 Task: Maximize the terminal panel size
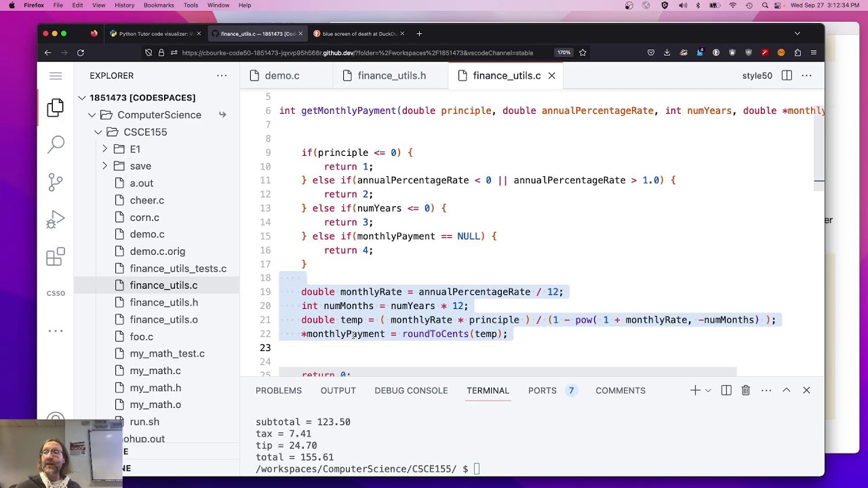click(x=787, y=390)
